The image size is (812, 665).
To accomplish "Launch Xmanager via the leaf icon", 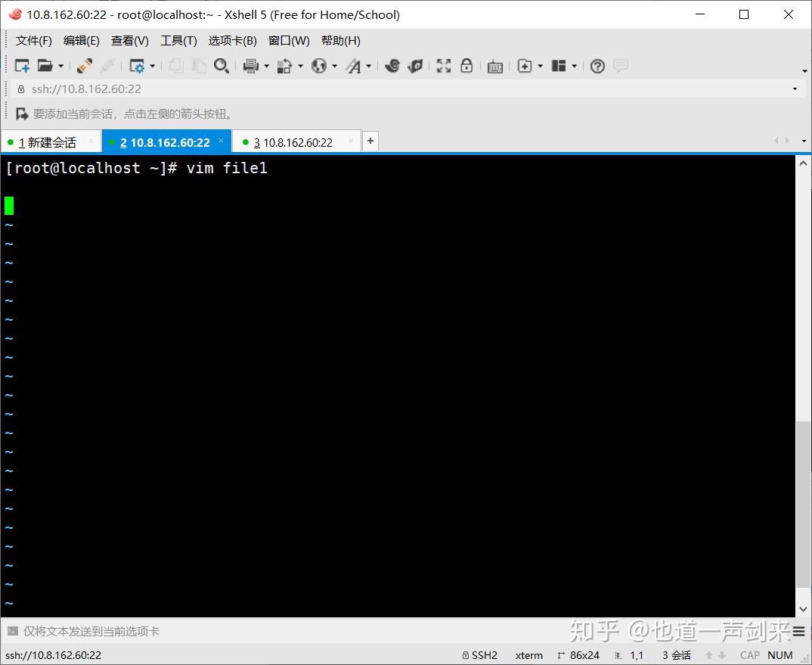I will [x=415, y=66].
